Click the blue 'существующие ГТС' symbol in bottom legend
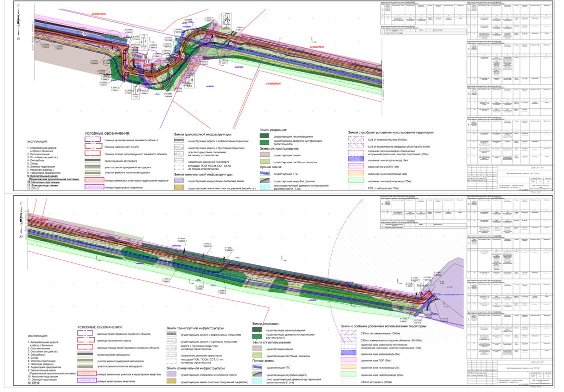564x392 pixels. (257, 367)
